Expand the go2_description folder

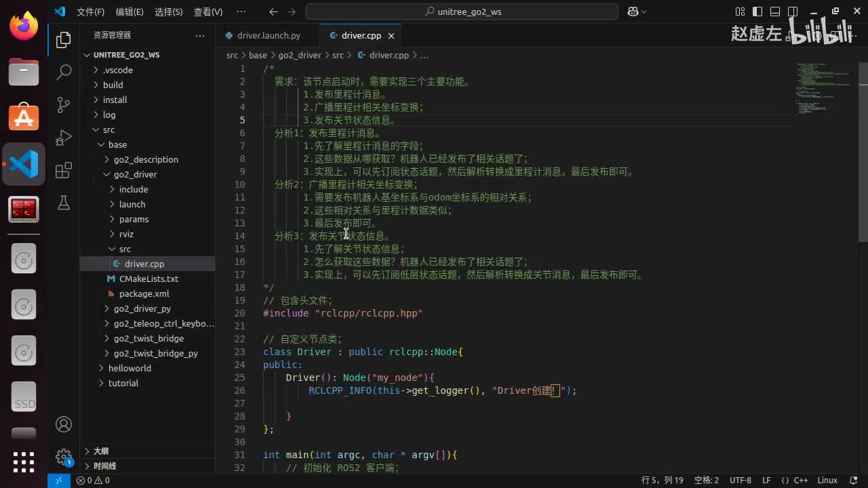click(x=147, y=159)
